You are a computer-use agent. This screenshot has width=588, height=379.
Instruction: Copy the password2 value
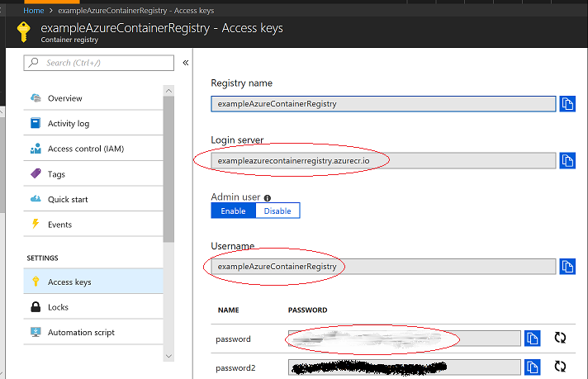pyautogui.click(x=532, y=367)
